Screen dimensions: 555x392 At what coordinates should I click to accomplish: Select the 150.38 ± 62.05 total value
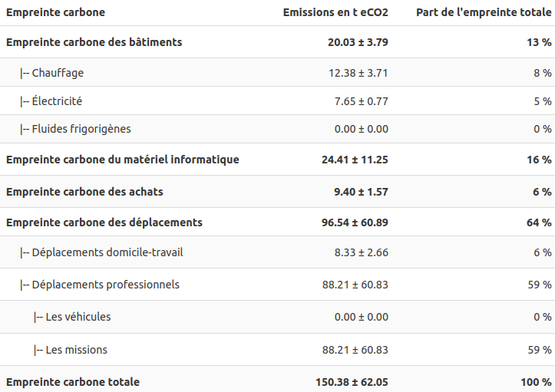(x=352, y=382)
